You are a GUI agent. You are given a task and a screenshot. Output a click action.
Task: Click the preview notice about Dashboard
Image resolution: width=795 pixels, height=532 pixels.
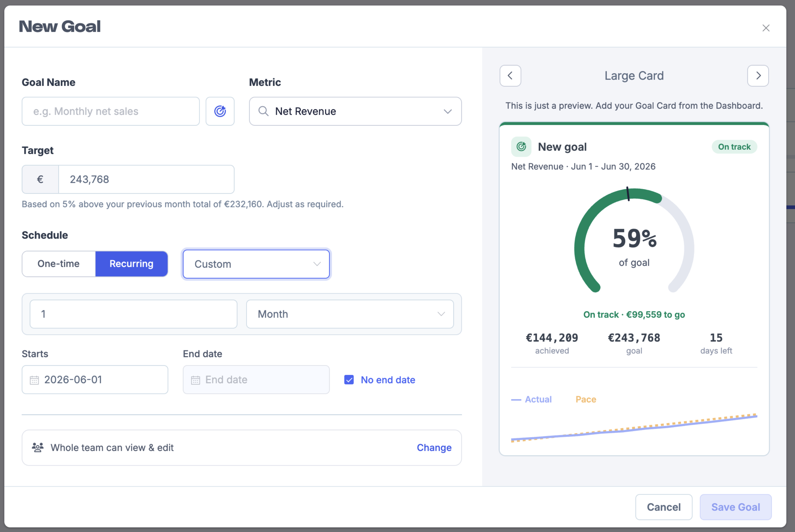[x=634, y=105]
